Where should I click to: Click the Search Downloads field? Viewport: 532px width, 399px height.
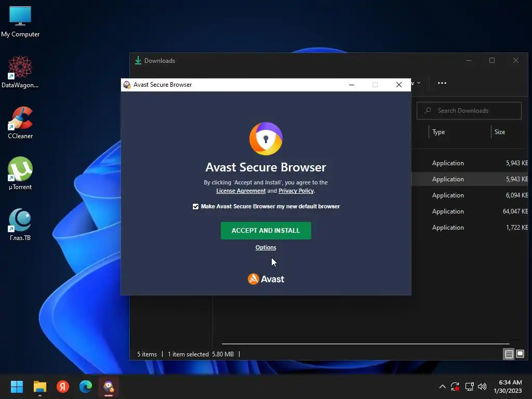pos(469,111)
